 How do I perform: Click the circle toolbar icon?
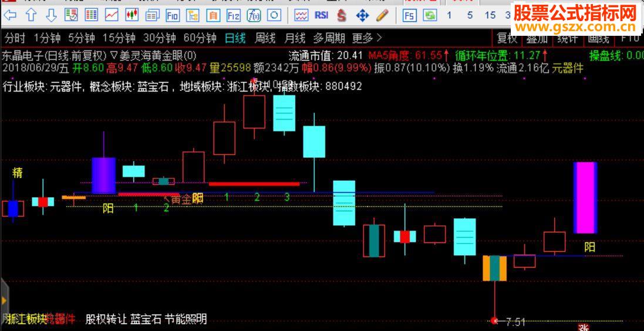[x=274, y=16]
